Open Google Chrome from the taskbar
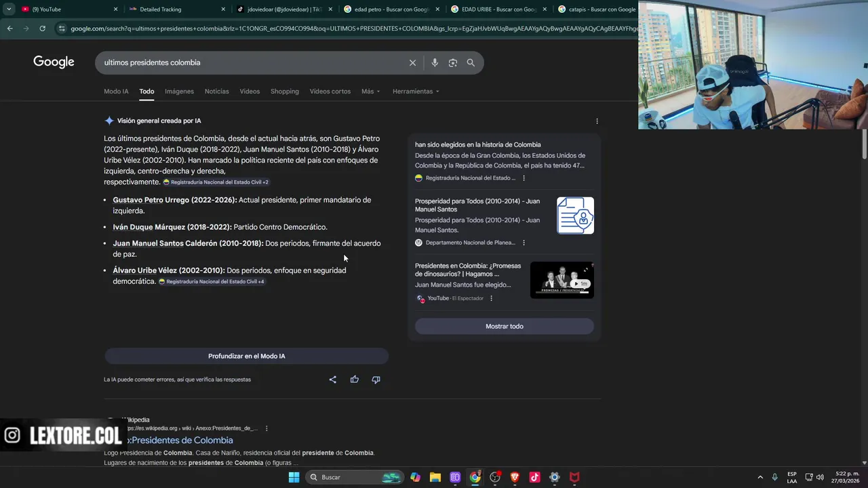This screenshot has width=868, height=488. coord(475,477)
